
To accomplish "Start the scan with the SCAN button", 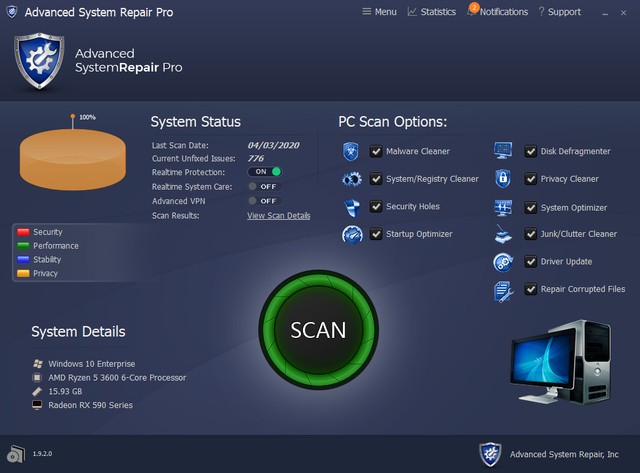I will tap(318, 330).
